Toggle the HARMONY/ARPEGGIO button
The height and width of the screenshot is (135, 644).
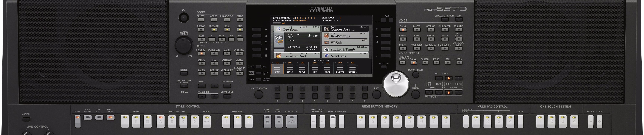coord(402,63)
